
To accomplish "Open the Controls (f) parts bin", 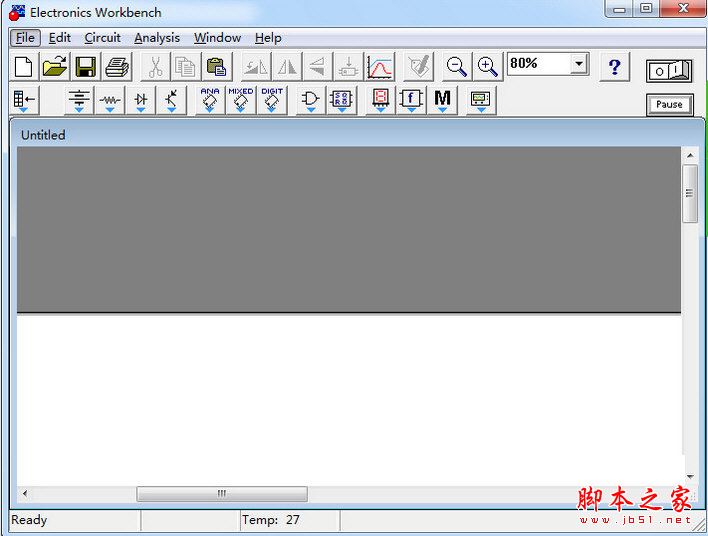I will [411, 100].
